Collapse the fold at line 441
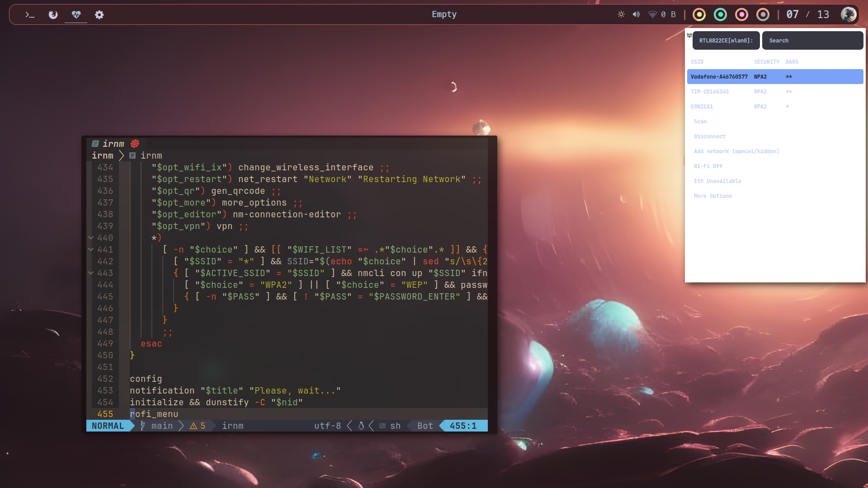The image size is (868, 488). pyautogui.click(x=91, y=249)
